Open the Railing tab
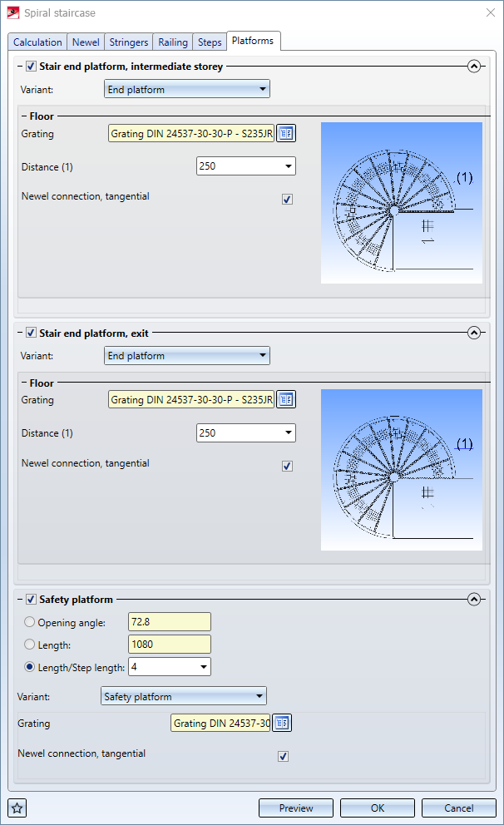Image resolution: width=504 pixels, height=825 pixels. click(173, 42)
